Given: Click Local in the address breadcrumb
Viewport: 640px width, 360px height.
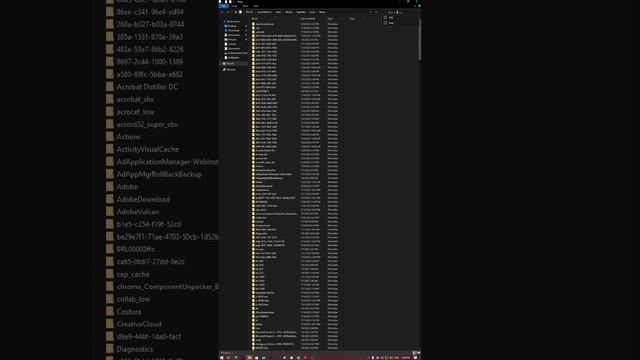Looking at the screenshot, I should 312,12.
